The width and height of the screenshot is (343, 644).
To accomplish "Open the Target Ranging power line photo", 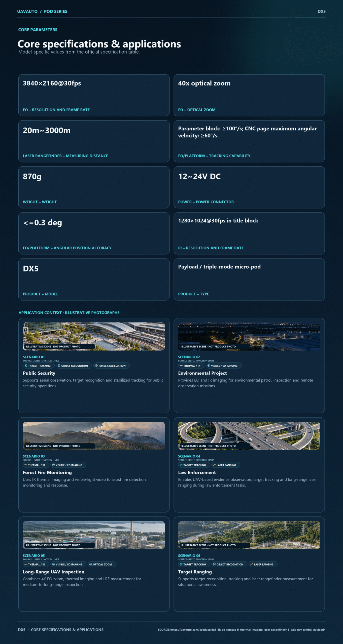I will 249,535.
